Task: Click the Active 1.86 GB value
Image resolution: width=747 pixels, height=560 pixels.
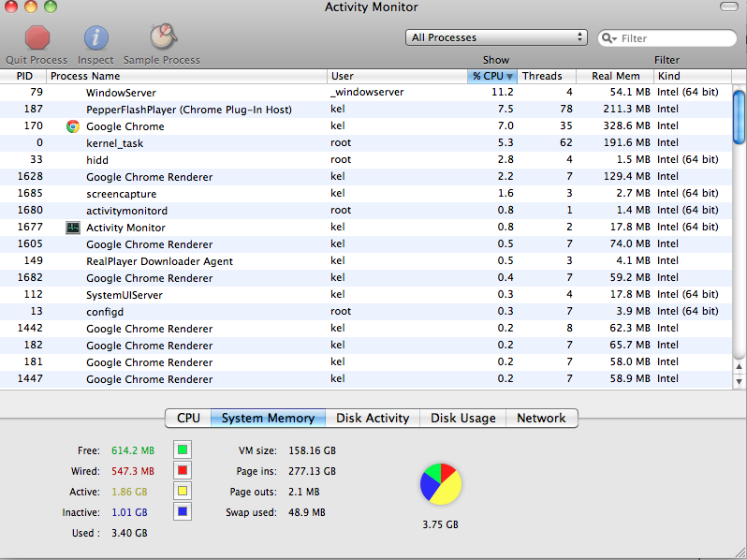Action: (x=129, y=492)
